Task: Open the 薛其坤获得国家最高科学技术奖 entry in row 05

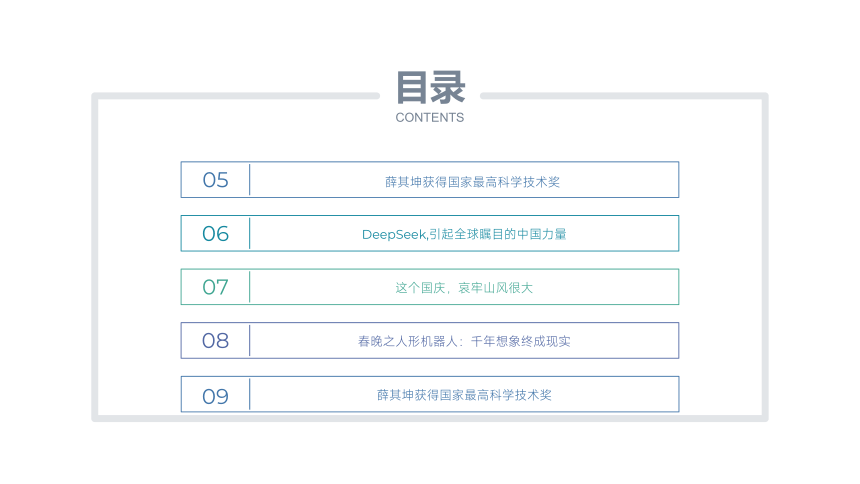Action: coord(472,182)
